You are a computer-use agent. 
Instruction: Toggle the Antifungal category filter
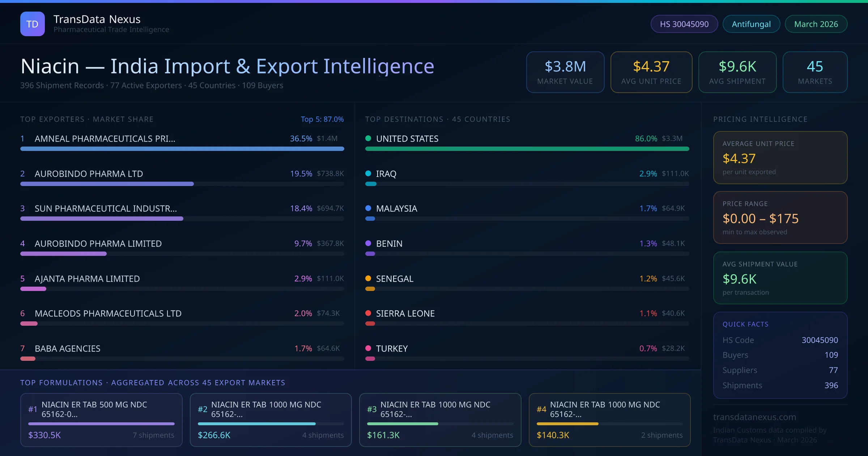(751, 24)
